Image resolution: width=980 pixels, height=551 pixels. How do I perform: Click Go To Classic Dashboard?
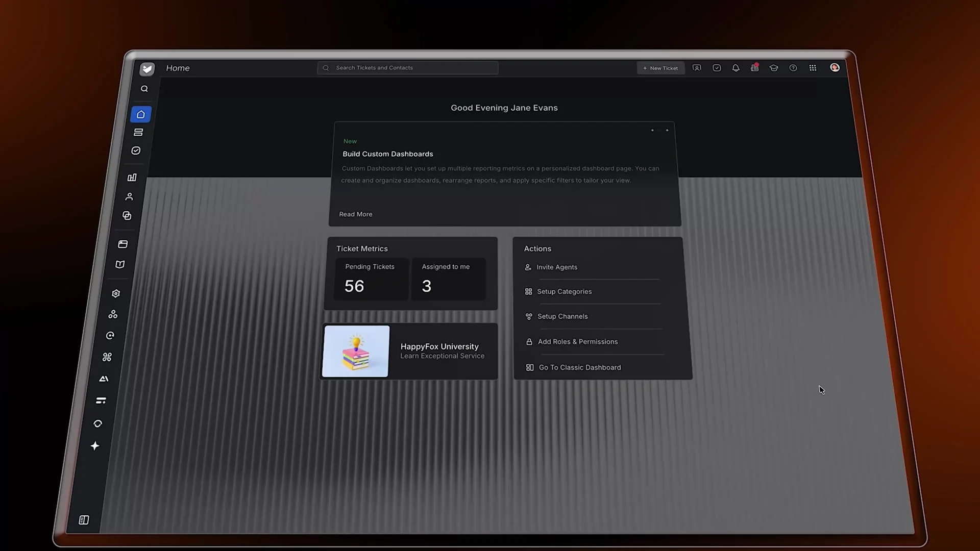(574, 367)
